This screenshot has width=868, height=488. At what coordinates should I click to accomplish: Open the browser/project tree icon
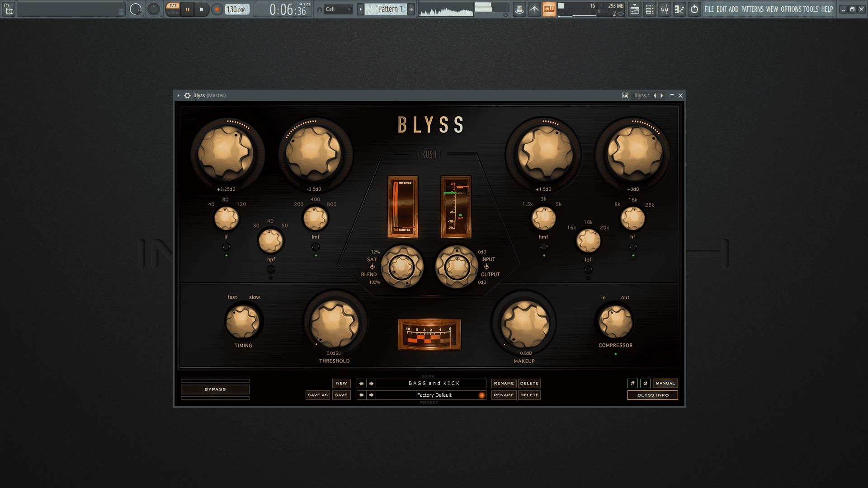[x=9, y=9]
